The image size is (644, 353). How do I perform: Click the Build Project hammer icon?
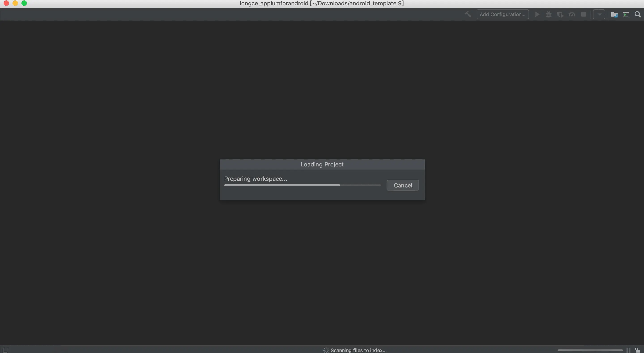[468, 14]
